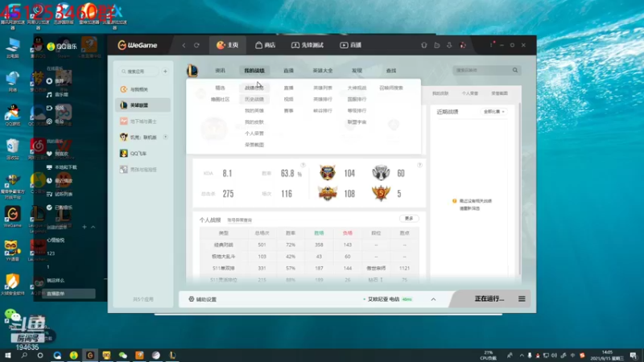Focus the 搜索应用 search field

click(x=138, y=72)
